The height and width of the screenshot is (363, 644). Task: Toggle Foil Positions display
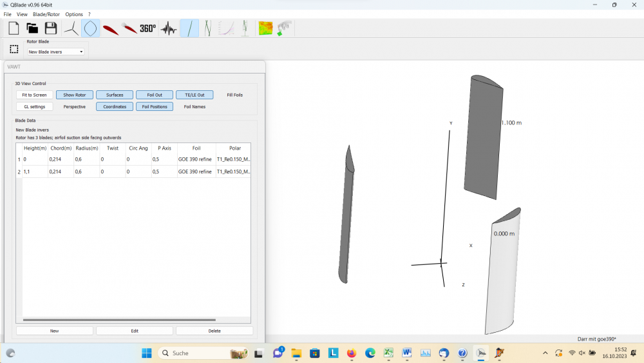click(155, 107)
